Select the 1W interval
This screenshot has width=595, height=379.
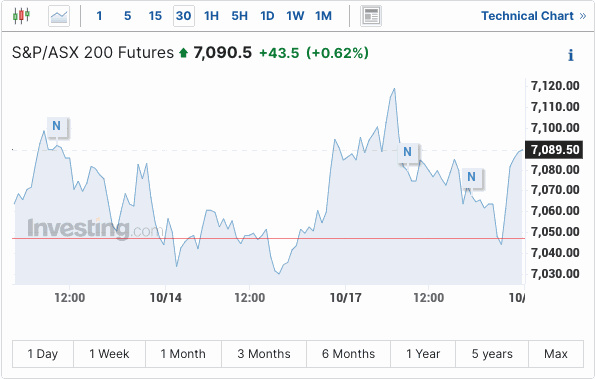click(x=295, y=16)
